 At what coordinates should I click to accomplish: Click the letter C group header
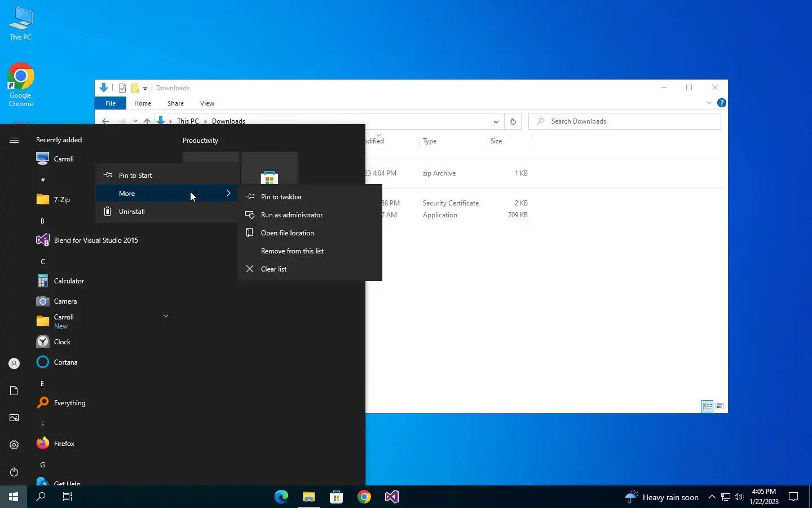(42, 261)
